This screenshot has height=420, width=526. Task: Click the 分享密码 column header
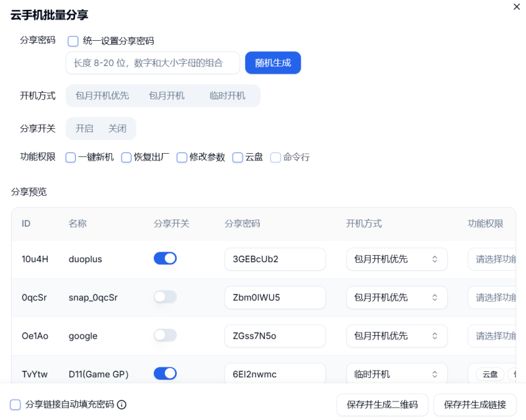pyautogui.click(x=242, y=223)
